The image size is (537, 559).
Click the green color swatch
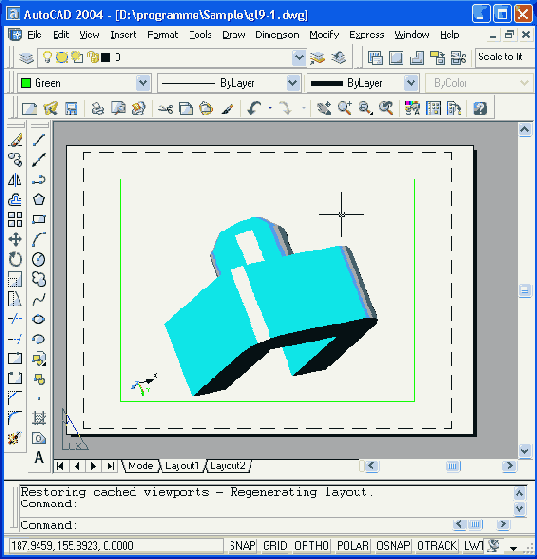(x=26, y=83)
